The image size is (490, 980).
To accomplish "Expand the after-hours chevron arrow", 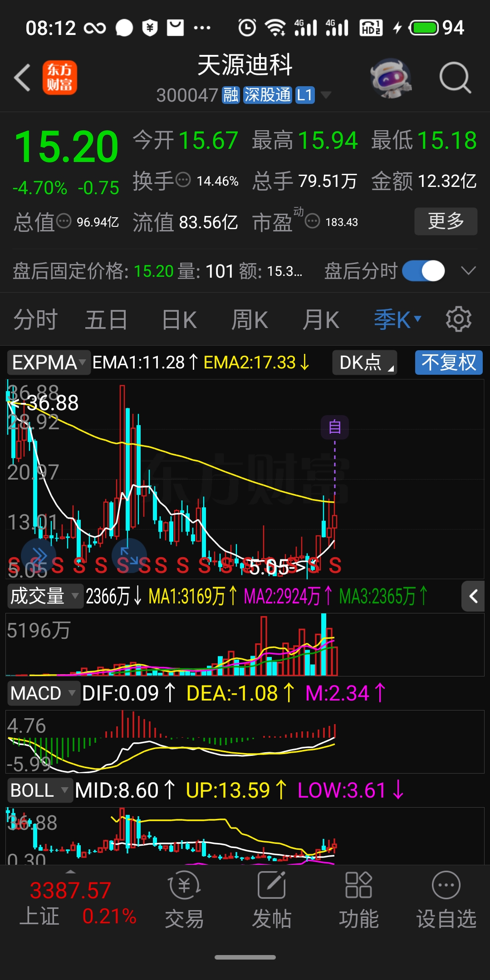I will (x=468, y=271).
